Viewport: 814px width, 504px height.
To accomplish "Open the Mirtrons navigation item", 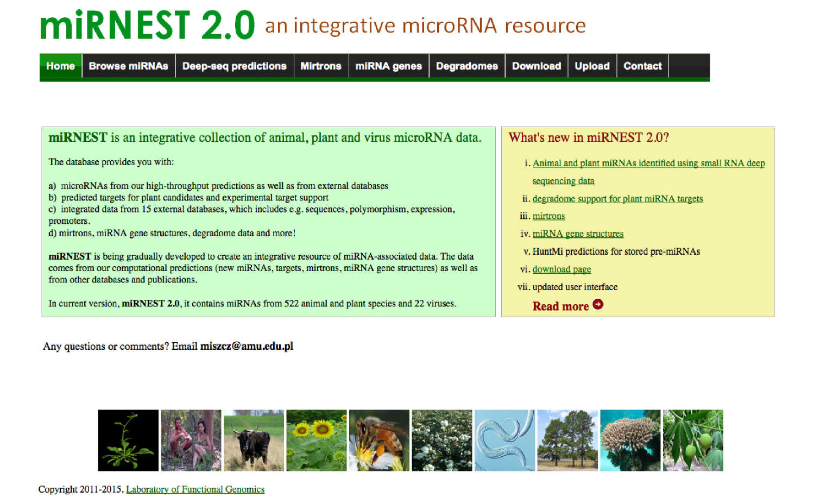I will (x=321, y=66).
